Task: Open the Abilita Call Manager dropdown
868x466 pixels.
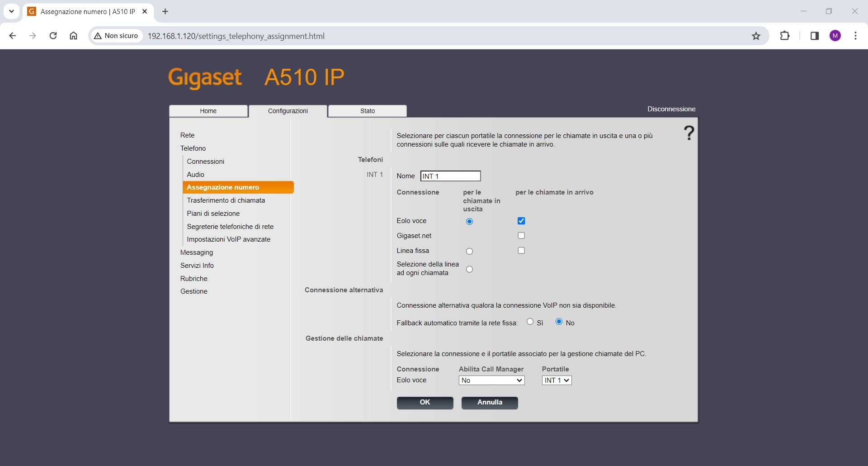Action: [x=491, y=380]
